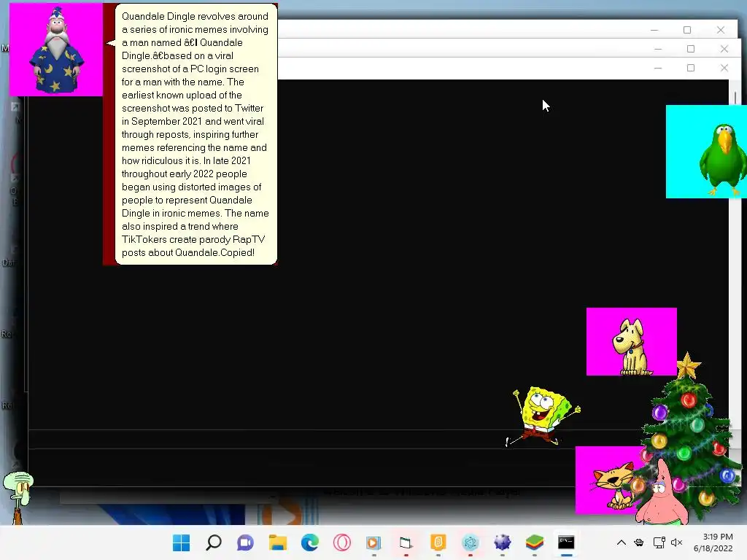The height and width of the screenshot is (560, 747).
Task: Maximize the middle background window
Action: pos(691,49)
